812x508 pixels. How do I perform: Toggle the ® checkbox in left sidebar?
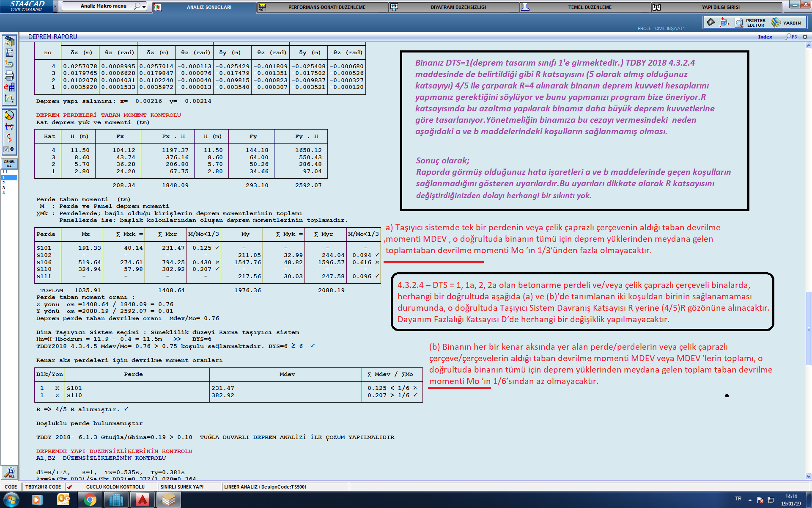point(6,149)
